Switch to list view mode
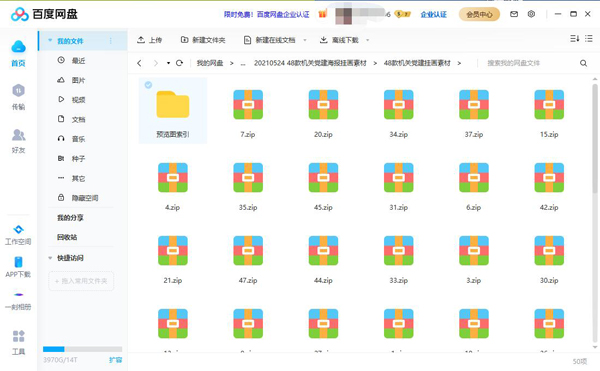The width and height of the screenshot is (600, 371). tap(589, 39)
